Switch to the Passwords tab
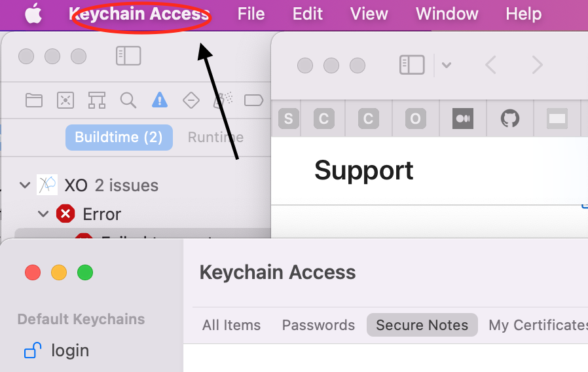Viewport: 588px width, 372px height. pos(318,325)
